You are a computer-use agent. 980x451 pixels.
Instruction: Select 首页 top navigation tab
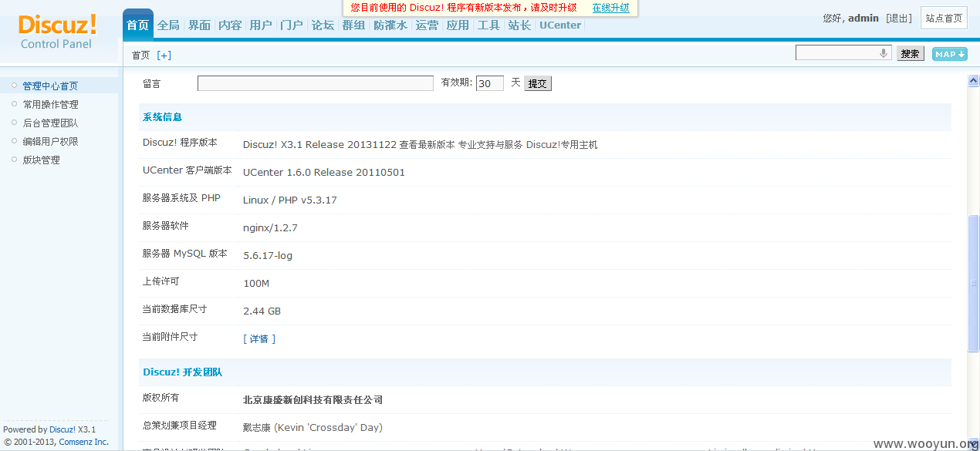click(x=138, y=25)
